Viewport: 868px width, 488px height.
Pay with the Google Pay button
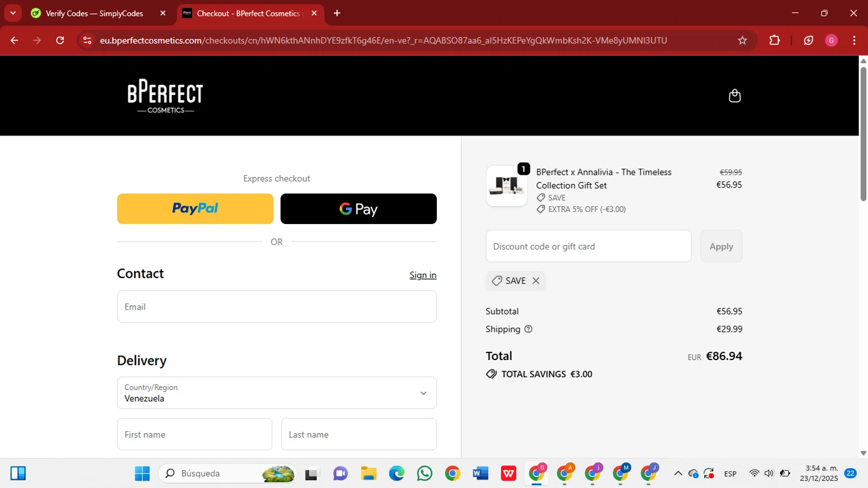click(x=358, y=208)
